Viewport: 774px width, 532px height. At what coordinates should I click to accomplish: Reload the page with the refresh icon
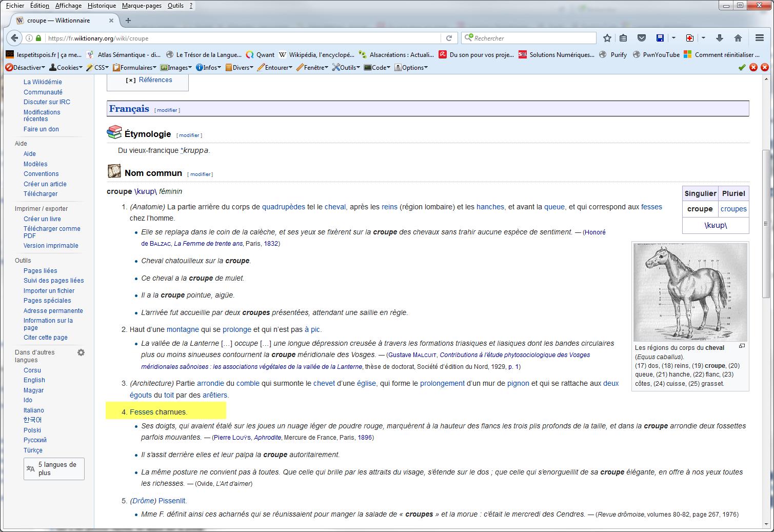pos(449,38)
